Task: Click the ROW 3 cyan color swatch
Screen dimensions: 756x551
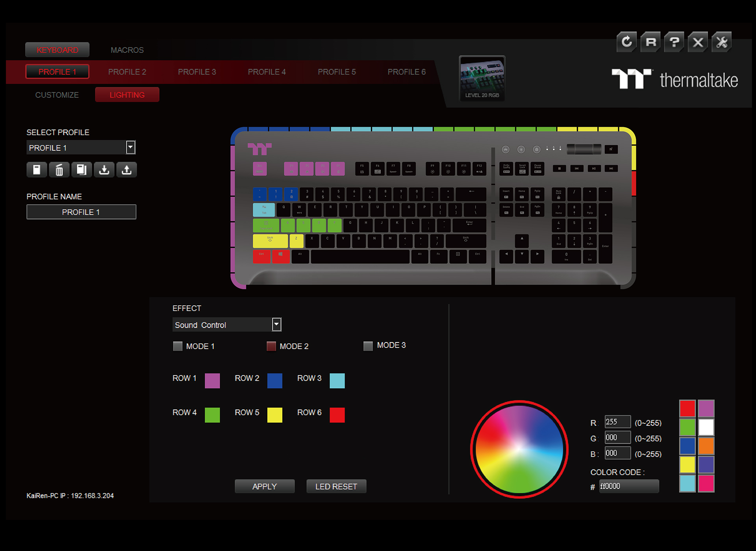Action: point(337,381)
